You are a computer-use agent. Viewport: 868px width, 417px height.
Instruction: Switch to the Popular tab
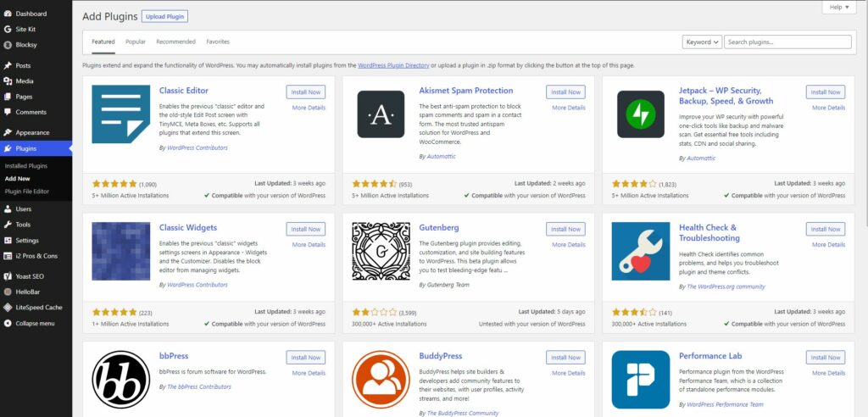pyautogui.click(x=135, y=42)
